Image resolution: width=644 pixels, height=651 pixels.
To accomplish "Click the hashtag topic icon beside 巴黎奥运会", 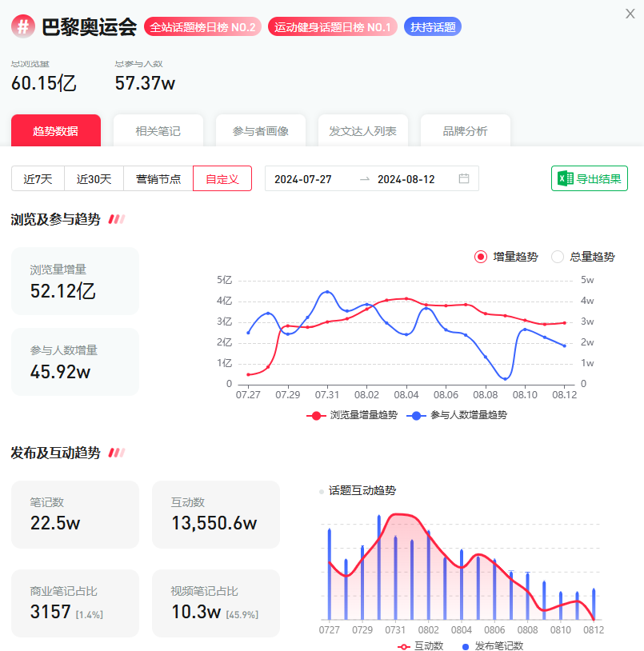I will [23, 26].
